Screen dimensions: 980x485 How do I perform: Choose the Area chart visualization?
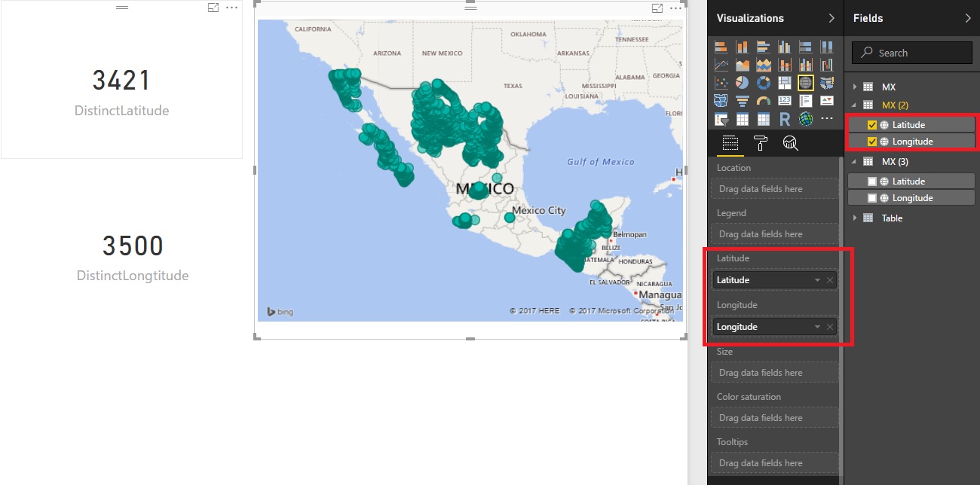(743, 65)
